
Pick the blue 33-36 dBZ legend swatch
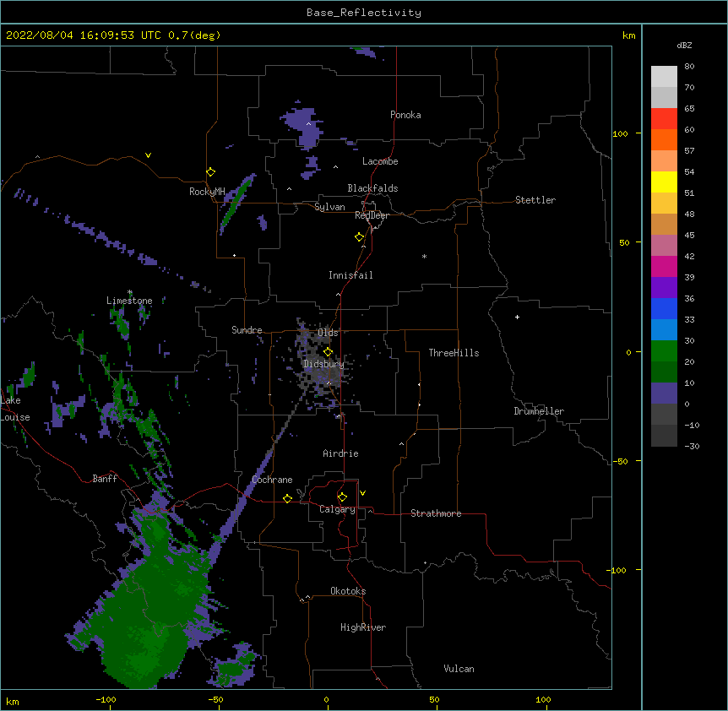pyautogui.click(x=664, y=308)
